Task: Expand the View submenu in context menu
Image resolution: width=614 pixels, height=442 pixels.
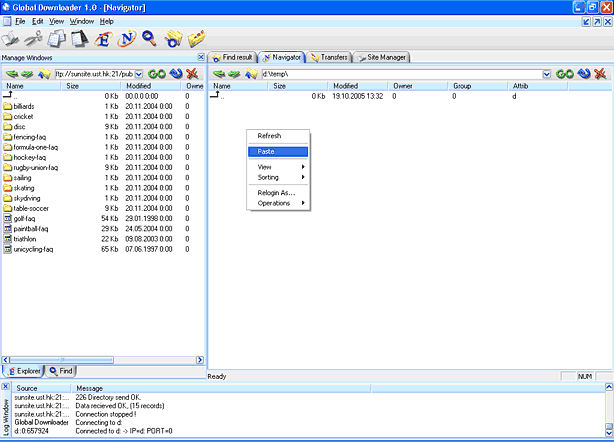Action: [278, 167]
